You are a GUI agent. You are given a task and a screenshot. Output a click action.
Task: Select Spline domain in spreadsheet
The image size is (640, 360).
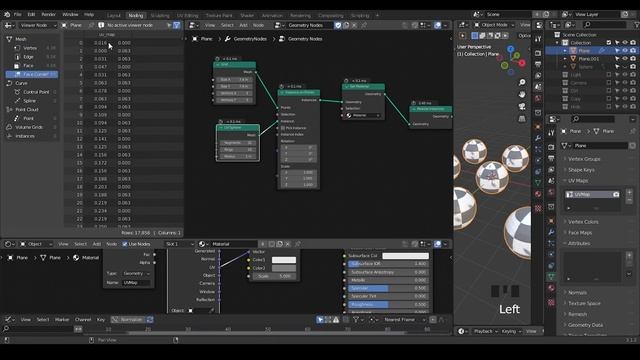(29, 100)
